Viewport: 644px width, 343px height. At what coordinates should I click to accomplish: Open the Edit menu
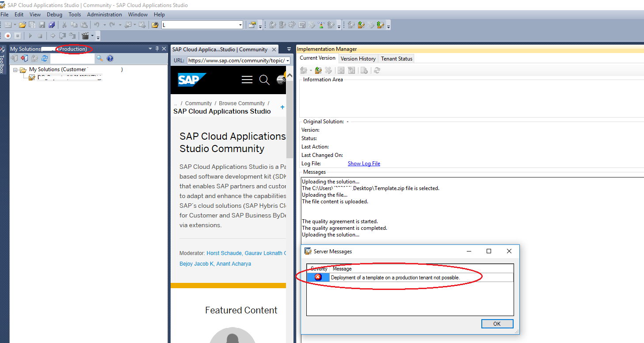click(x=19, y=15)
